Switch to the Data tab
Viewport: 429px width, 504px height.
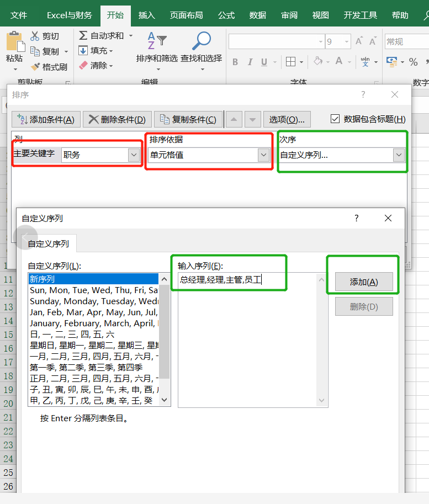pyautogui.click(x=258, y=15)
